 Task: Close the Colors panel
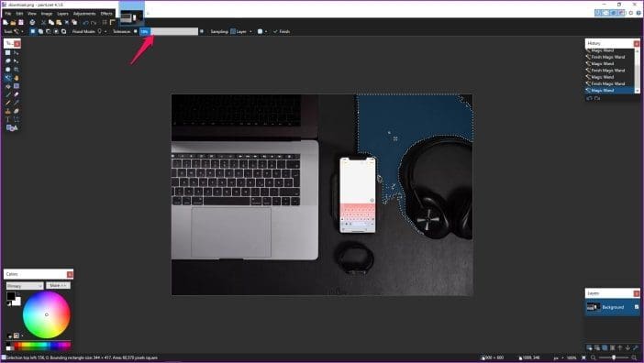click(x=70, y=274)
